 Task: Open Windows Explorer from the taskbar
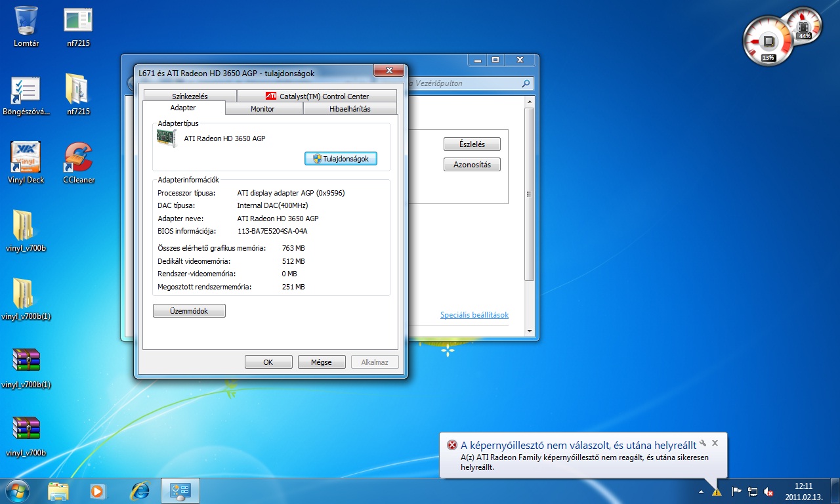(58, 490)
